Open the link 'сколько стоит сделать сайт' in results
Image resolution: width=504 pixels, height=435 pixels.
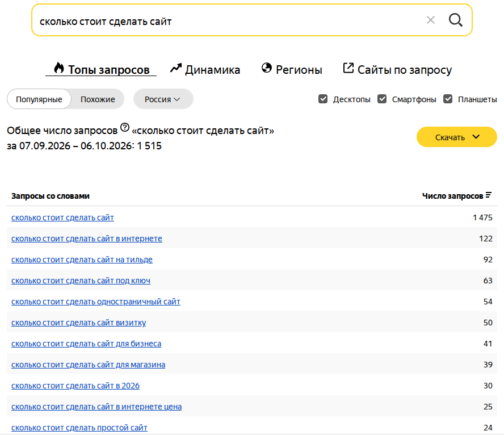click(x=62, y=217)
